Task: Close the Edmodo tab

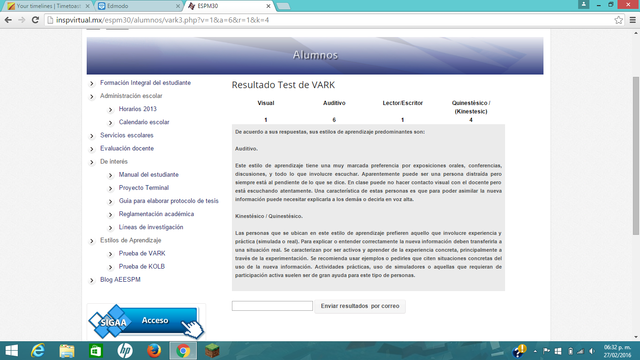Action: point(178,6)
